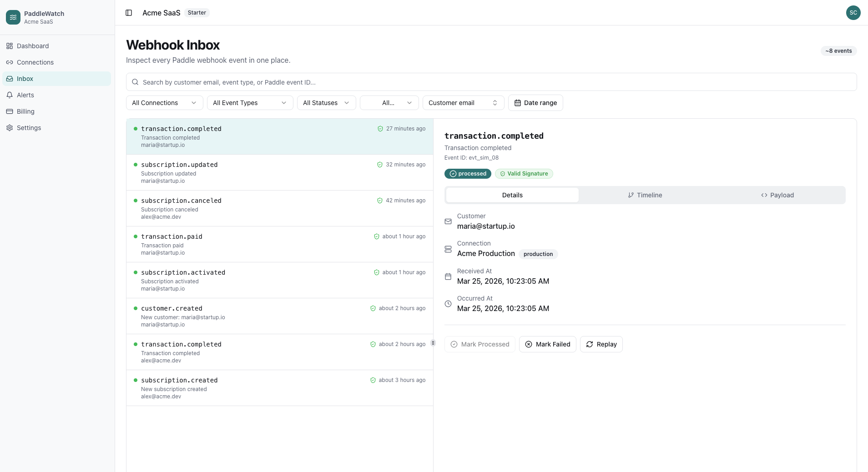Image resolution: width=868 pixels, height=472 pixels.
Task: Switch to the Payload tab
Action: tap(778, 195)
